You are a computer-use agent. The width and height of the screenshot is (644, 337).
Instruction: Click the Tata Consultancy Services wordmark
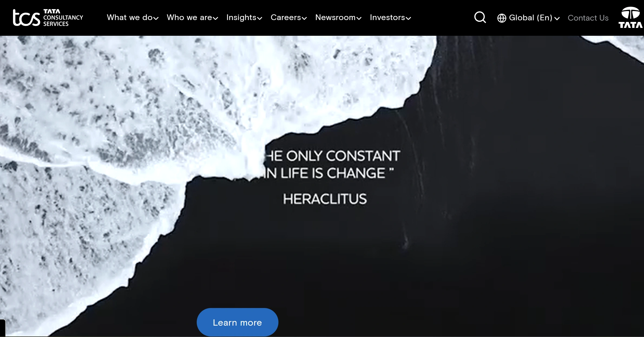(x=63, y=18)
